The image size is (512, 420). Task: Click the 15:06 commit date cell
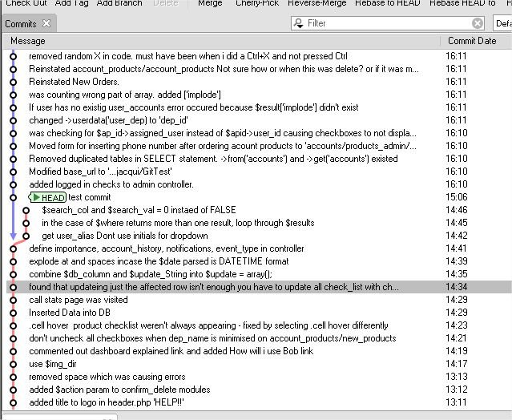point(457,197)
